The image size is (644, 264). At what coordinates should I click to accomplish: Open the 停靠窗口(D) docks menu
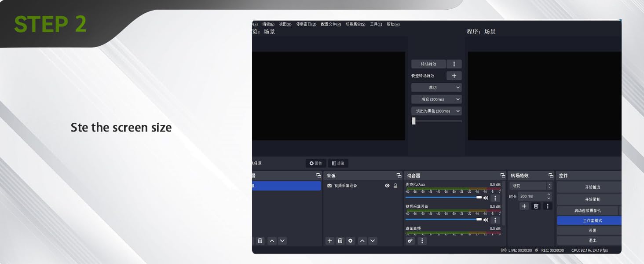coord(306,24)
